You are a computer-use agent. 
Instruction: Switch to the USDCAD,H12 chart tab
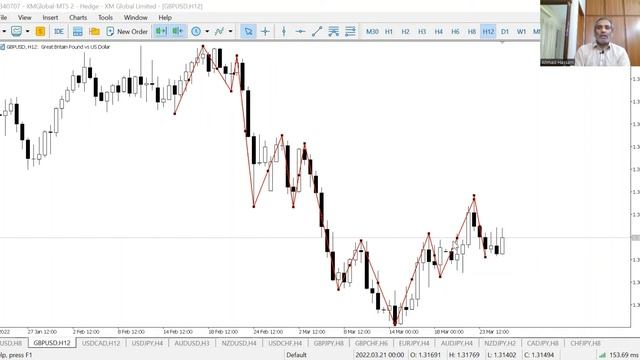(101, 343)
